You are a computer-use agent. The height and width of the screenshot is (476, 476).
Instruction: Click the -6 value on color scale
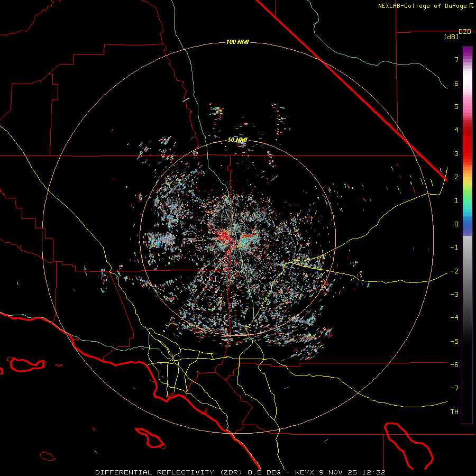pos(454,365)
